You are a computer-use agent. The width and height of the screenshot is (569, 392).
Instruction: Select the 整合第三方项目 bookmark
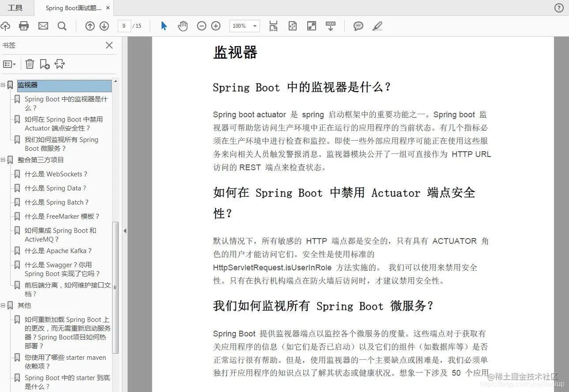(x=41, y=160)
